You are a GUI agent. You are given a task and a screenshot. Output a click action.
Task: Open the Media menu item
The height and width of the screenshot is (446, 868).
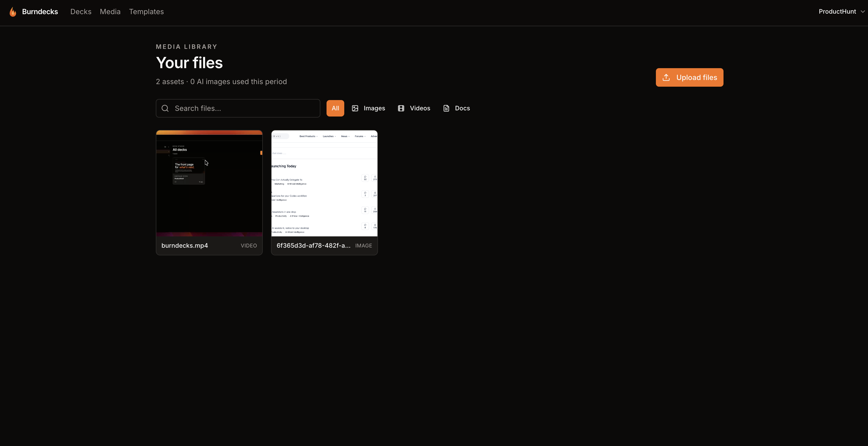pos(110,12)
